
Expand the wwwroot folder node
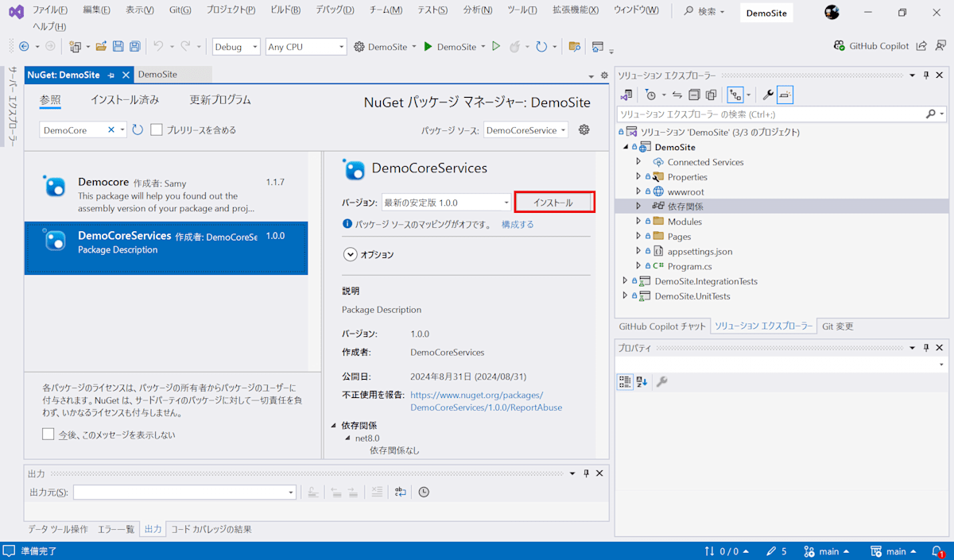pyautogui.click(x=638, y=191)
